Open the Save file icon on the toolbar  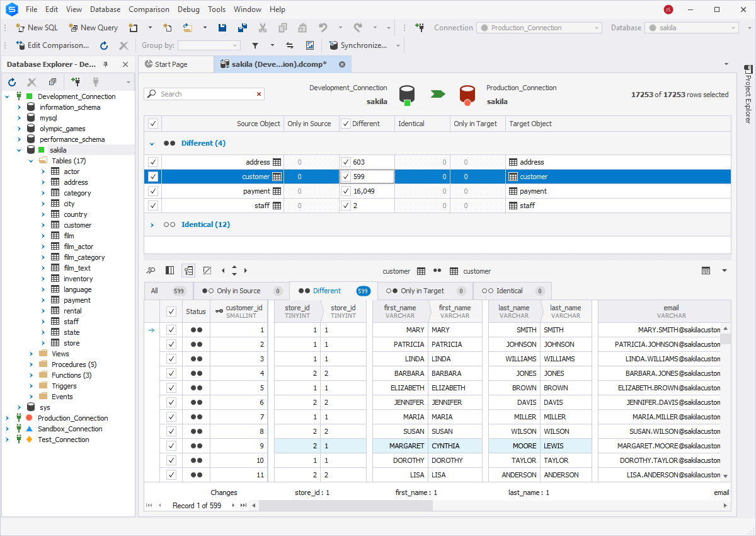222,28
